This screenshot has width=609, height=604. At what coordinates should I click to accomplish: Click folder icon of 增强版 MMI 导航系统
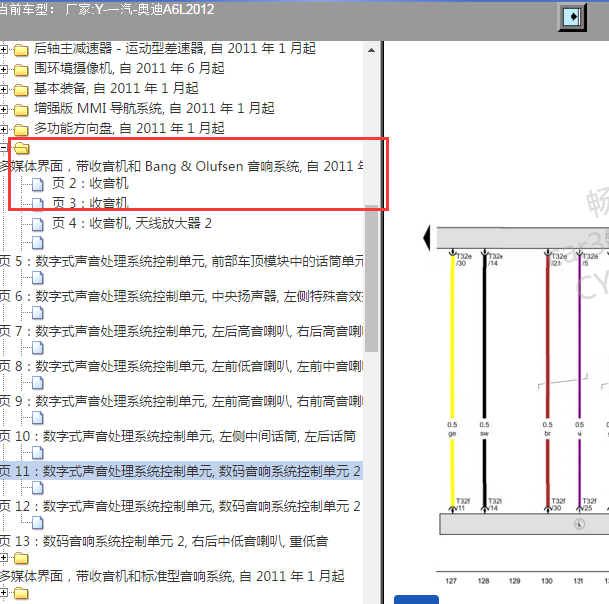(21, 110)
